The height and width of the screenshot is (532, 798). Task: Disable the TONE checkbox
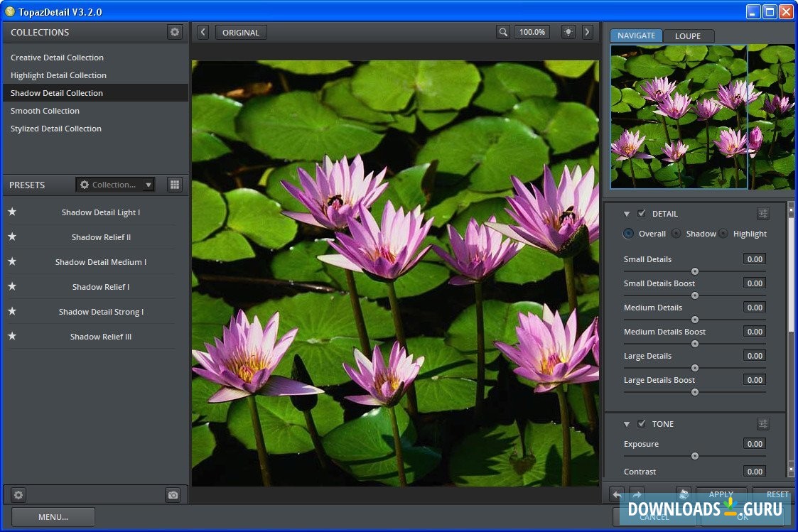coord(642,424)
